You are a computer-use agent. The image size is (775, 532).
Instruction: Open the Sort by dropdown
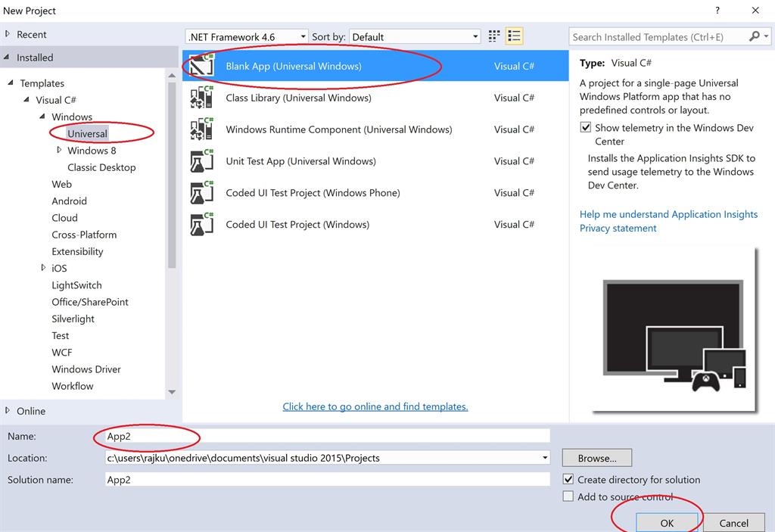pyautogui.click(x=415, y=36)
